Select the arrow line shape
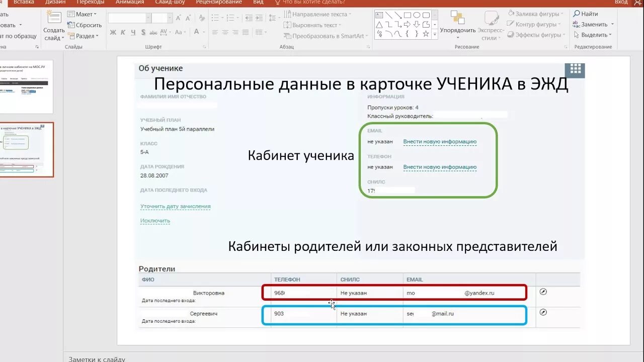 [x=398, y=15]
